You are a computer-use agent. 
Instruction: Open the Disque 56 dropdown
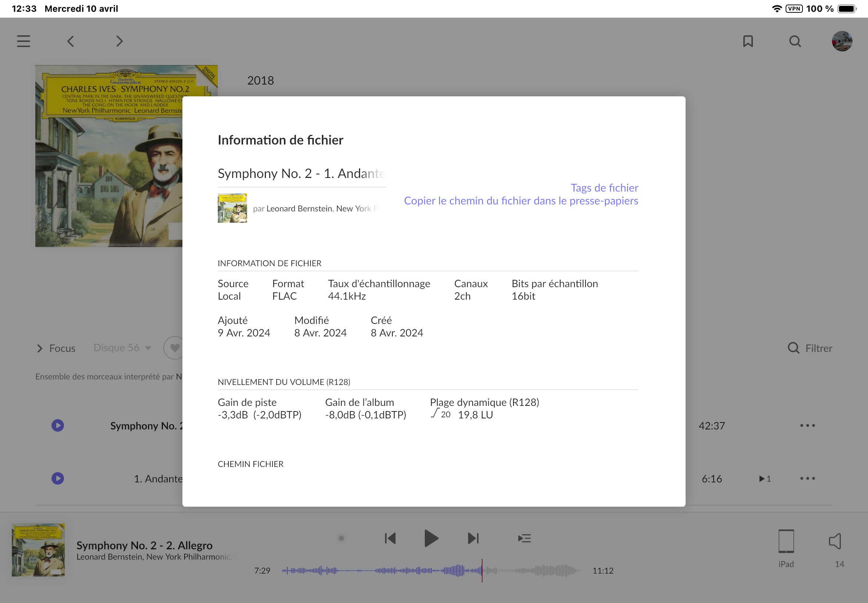pos(122,347)
